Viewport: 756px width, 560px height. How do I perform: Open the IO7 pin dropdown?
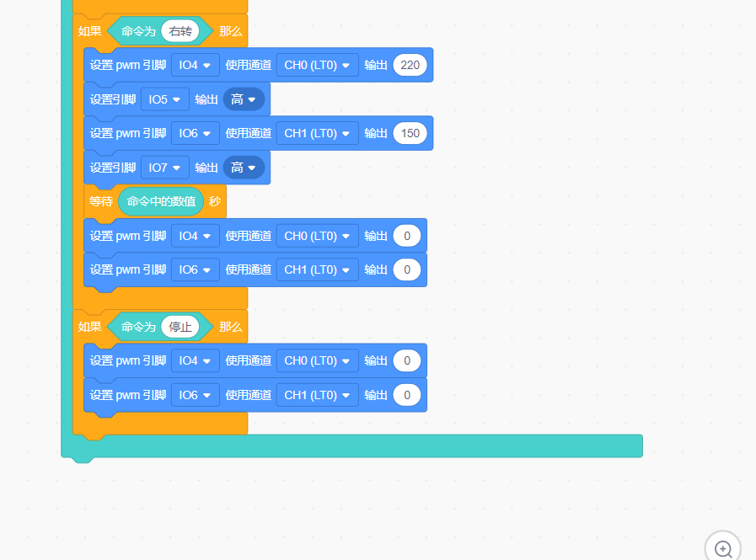(165, 168)
